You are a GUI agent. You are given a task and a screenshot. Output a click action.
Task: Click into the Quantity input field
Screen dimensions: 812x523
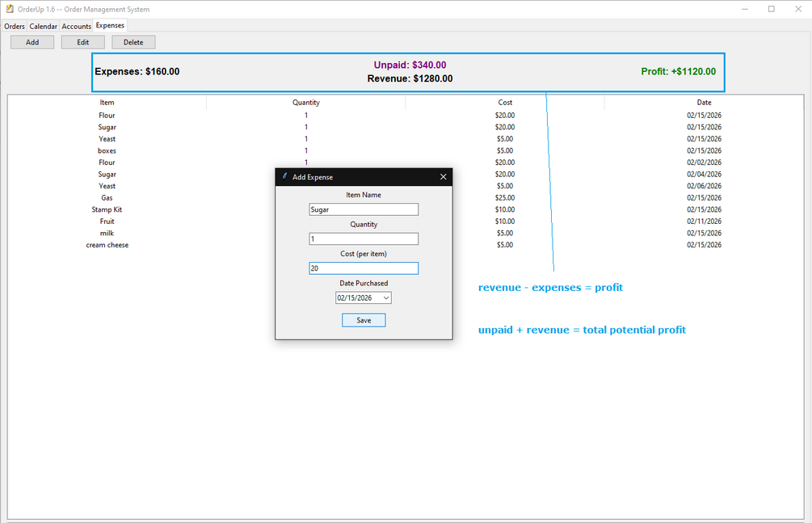(x=364, y=239)
